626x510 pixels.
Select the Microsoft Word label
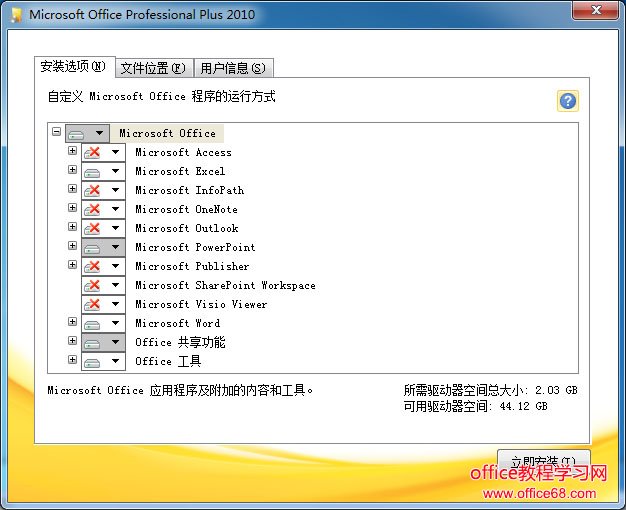tap(178, 323)
